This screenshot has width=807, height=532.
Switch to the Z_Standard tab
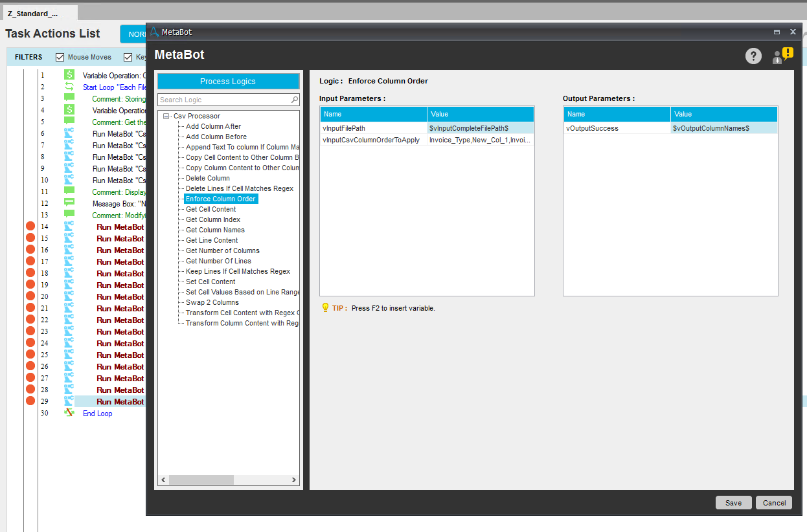pyautogui.click(x=40, y=13)
